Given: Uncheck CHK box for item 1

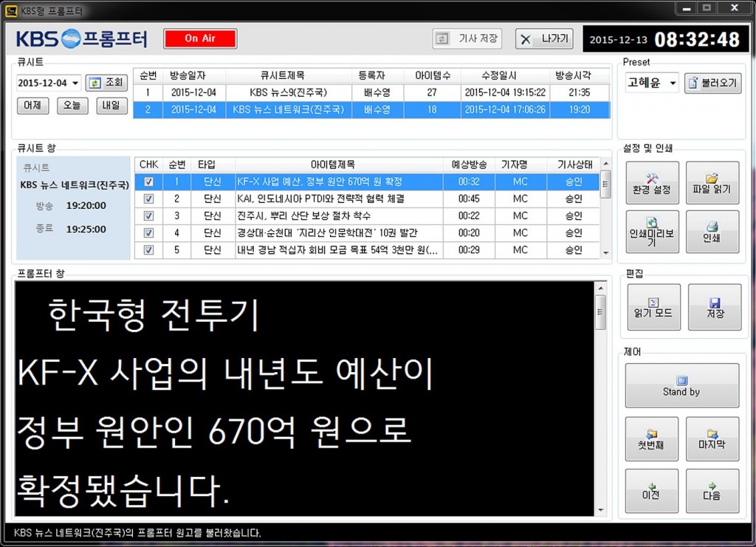Looking at the screenshot, I should click(x=149, y=182).
